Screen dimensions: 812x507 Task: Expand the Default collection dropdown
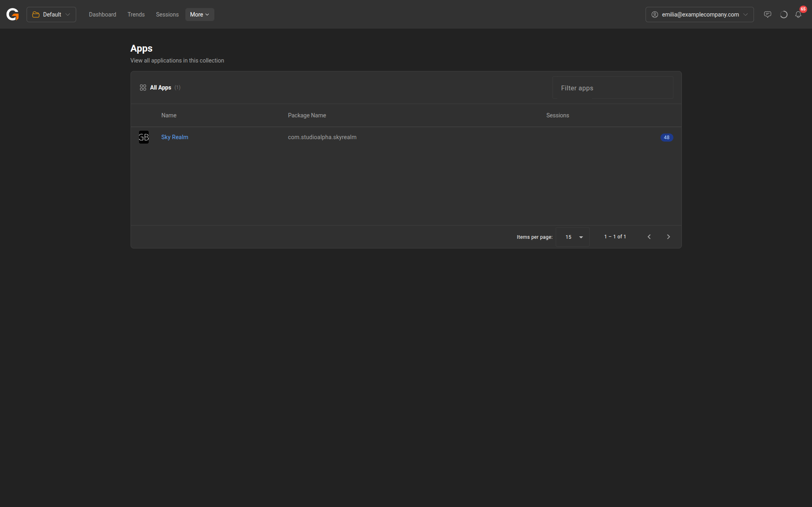click(x=51, y=15)
